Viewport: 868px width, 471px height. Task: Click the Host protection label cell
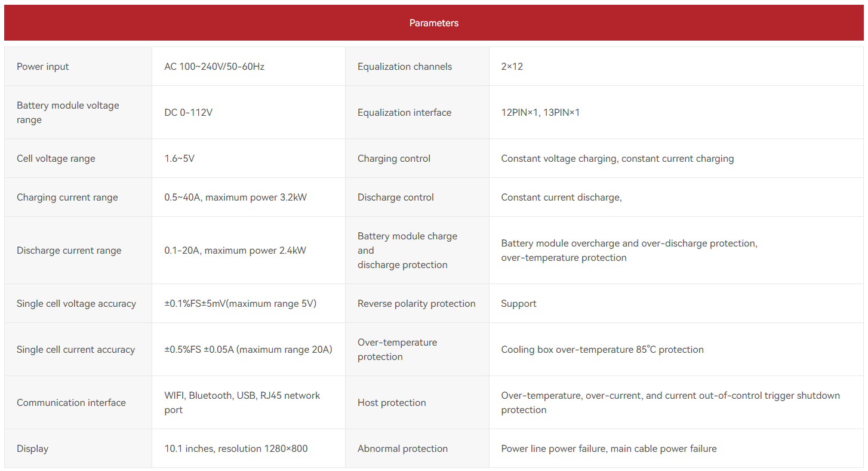click(392, 402)
